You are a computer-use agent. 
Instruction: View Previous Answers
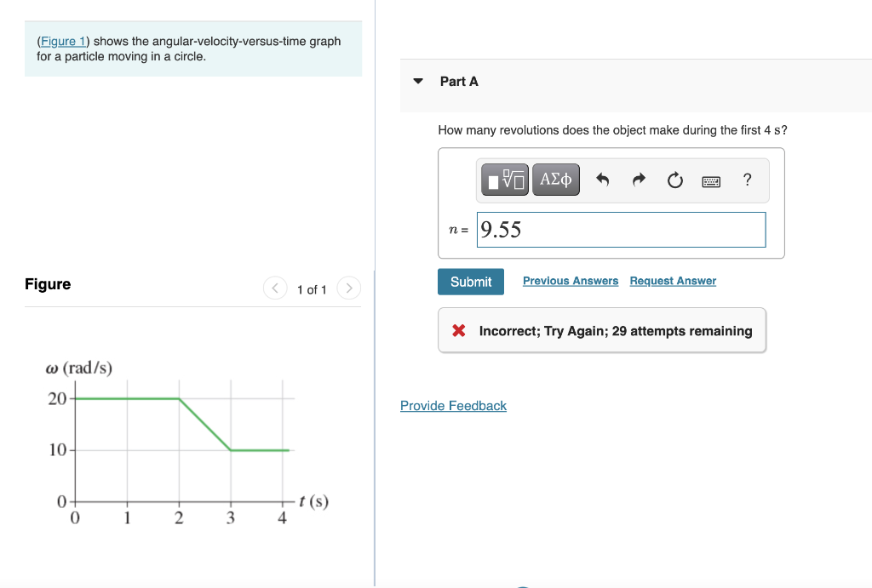(570, 281)
